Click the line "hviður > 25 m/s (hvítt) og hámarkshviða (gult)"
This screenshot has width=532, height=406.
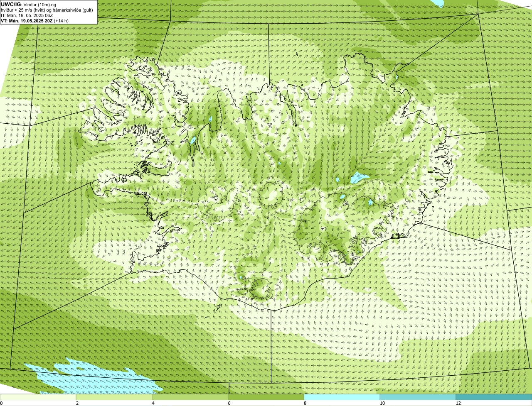[x=47, y=10]
